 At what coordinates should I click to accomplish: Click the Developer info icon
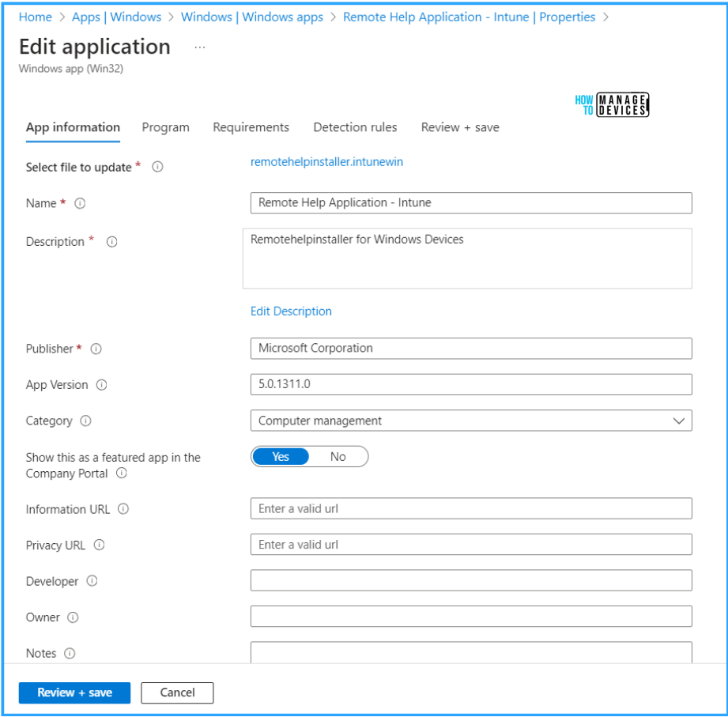[92, 581]
